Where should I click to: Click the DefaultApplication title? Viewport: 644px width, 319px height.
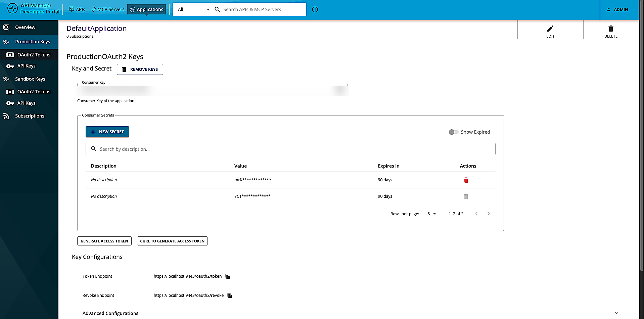(97, 29)
